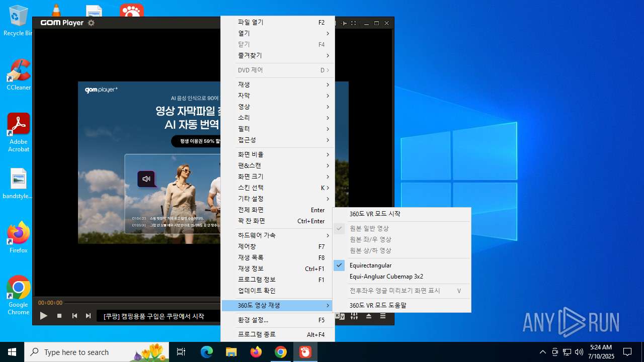The height and width of the screenshot is (362, 644).
Task: Open the equalizer control panel icon
Action: pyautogui.click(x=354, y=316)
